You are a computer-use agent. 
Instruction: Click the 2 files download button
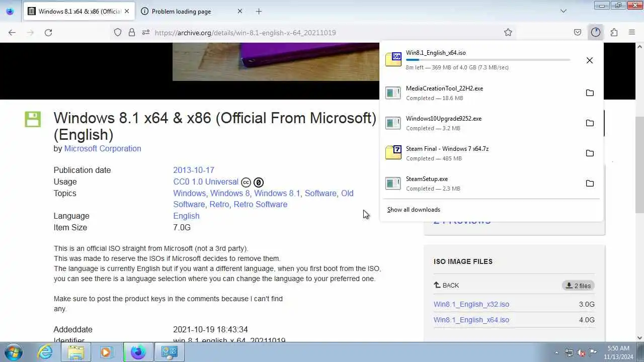(578, 286)
